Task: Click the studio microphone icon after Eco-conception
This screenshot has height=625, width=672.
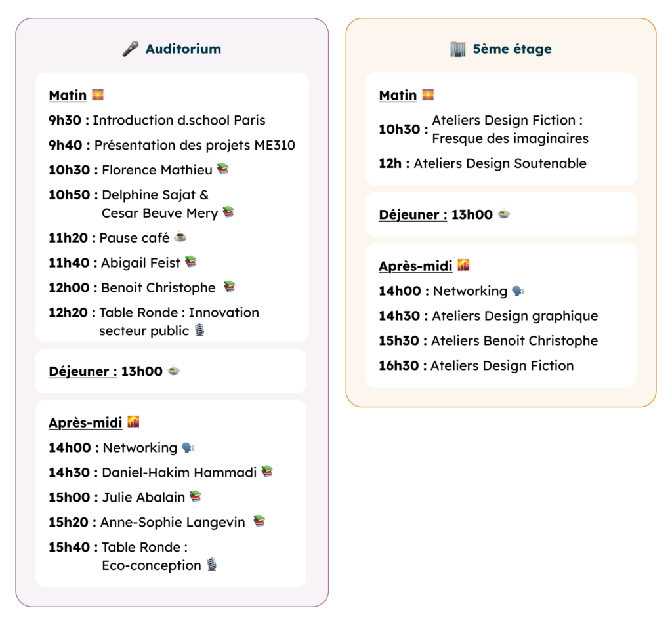Action: click(x=211, y=565)
